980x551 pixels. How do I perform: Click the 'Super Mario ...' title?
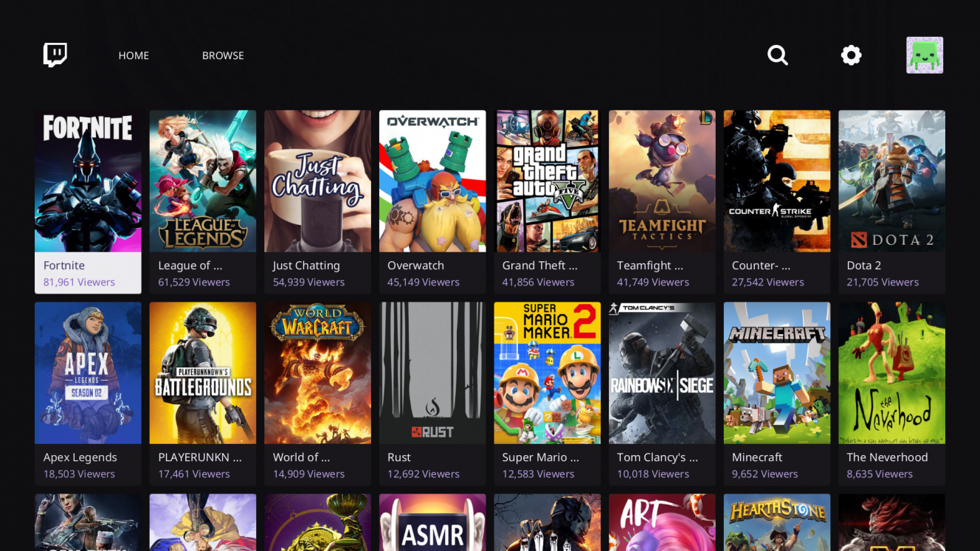click(541, 457)
